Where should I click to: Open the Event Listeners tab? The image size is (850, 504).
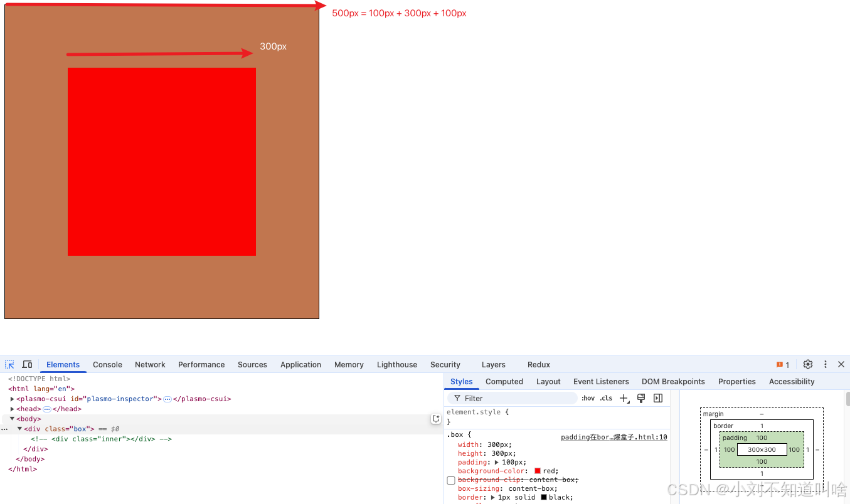click(x=601, y=381)
